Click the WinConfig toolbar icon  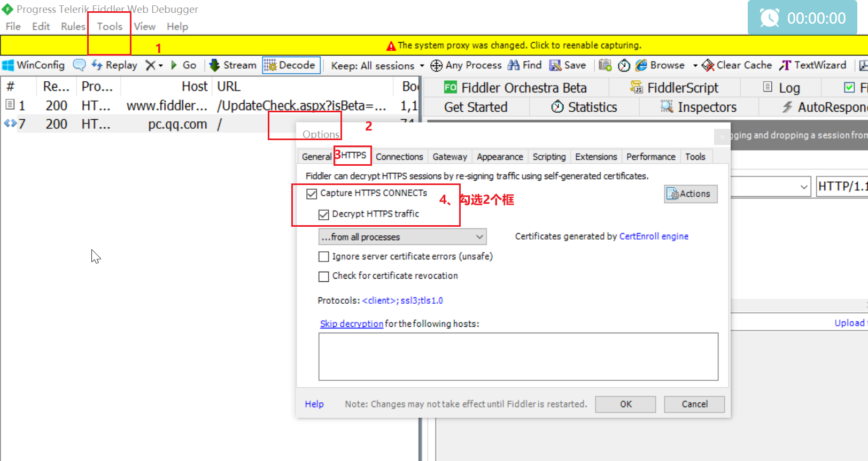coord(8,65)
